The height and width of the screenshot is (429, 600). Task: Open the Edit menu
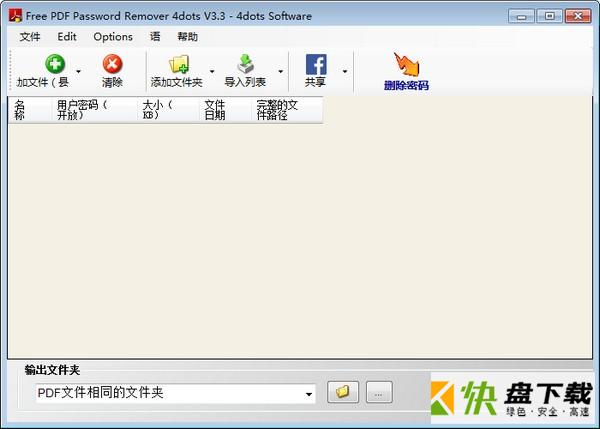coord(67,37)
